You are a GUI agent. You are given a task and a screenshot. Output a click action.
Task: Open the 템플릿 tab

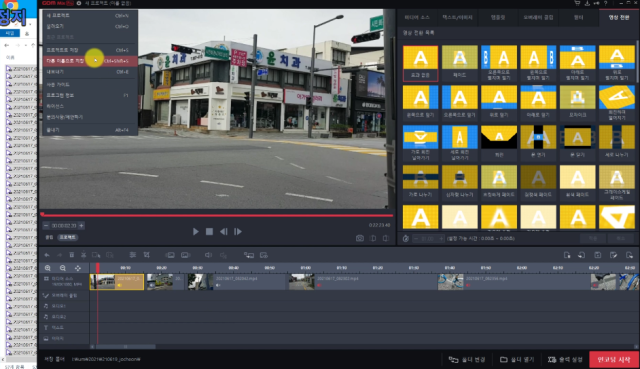(x=498, y=18)
